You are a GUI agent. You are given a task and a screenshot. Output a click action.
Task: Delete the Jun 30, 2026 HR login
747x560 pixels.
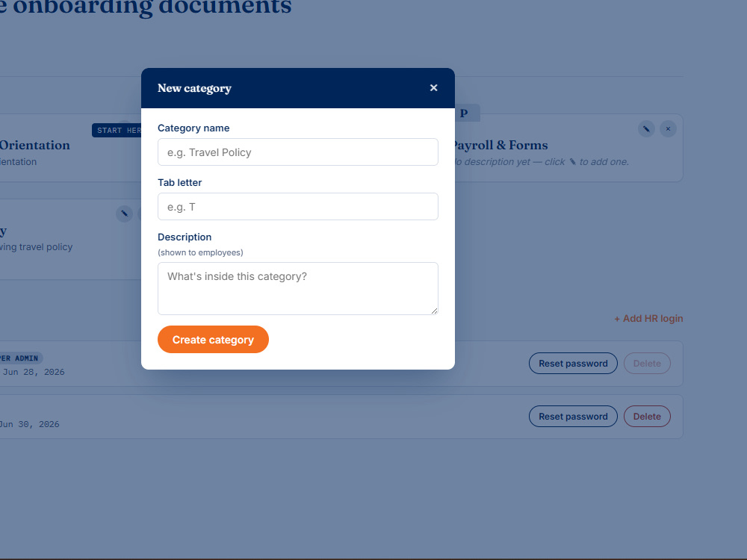[x=647, y=416]
